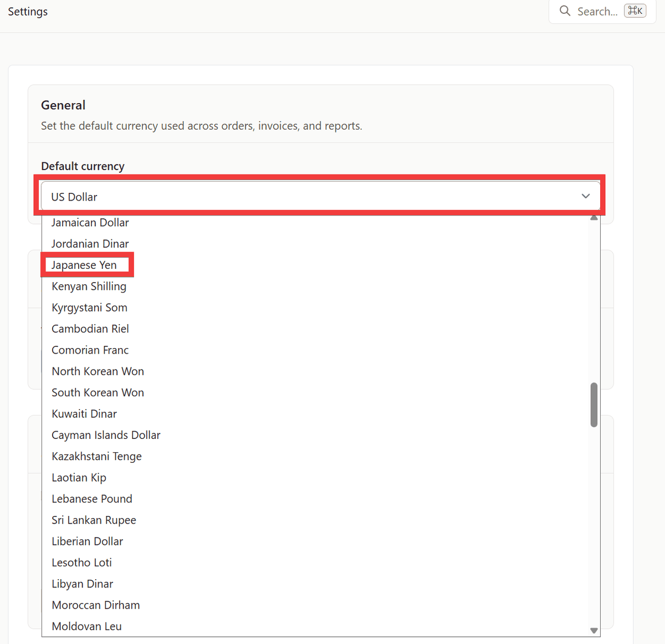This screenshot has height=644, width=665.
Task: Click the ⌘K shortcut badge
Action: (x=635, y=11)
